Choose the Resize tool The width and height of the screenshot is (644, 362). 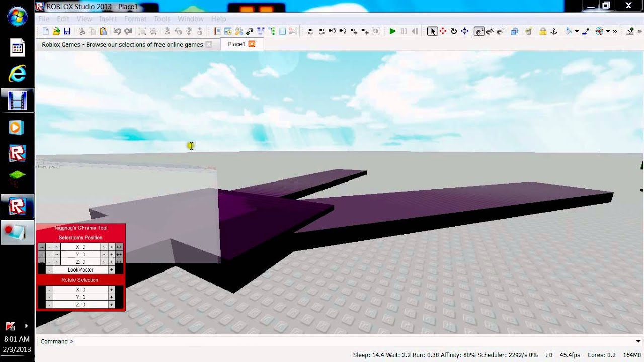tap(465, 31)
